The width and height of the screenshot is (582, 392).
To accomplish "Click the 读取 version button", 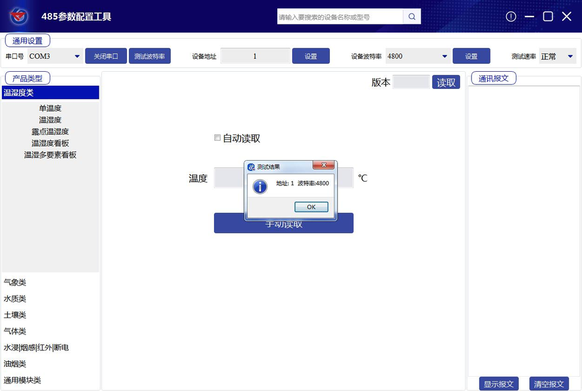I will (x=446, y=82).
